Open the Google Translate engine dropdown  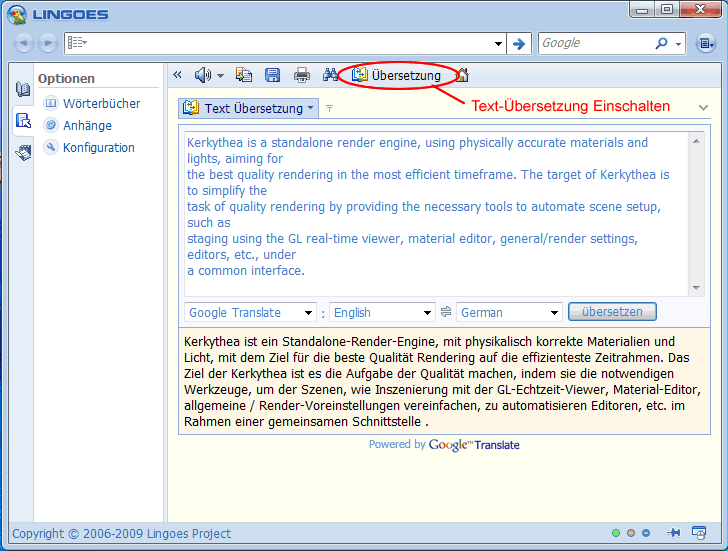pyautogui.click(x=250, y=312)
